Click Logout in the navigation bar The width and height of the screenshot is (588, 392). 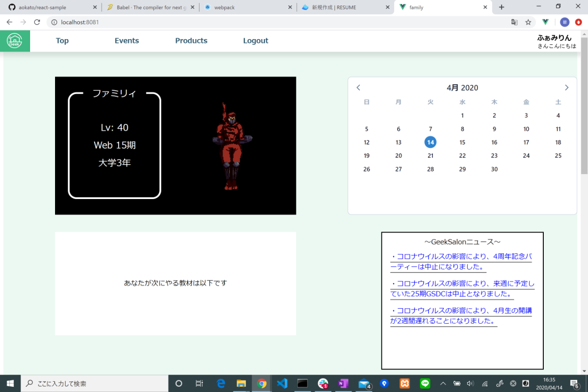tap(255, 41)
